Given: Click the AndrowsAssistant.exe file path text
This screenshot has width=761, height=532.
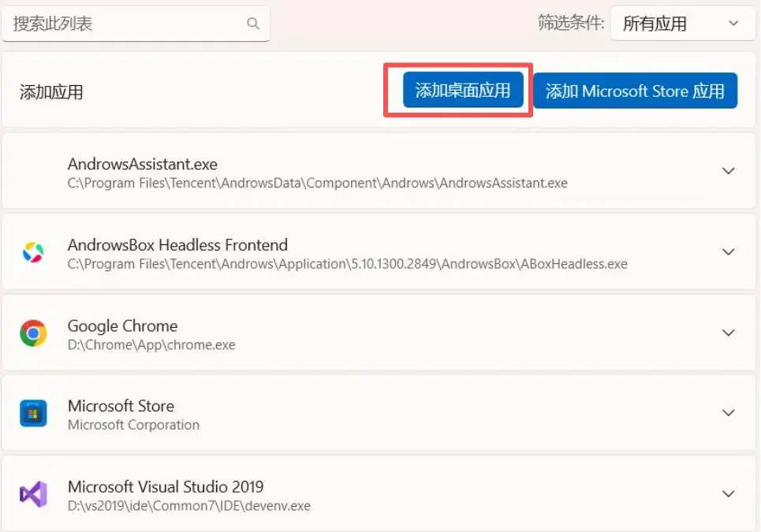Looking at the screenshot, I should [317, 183].
